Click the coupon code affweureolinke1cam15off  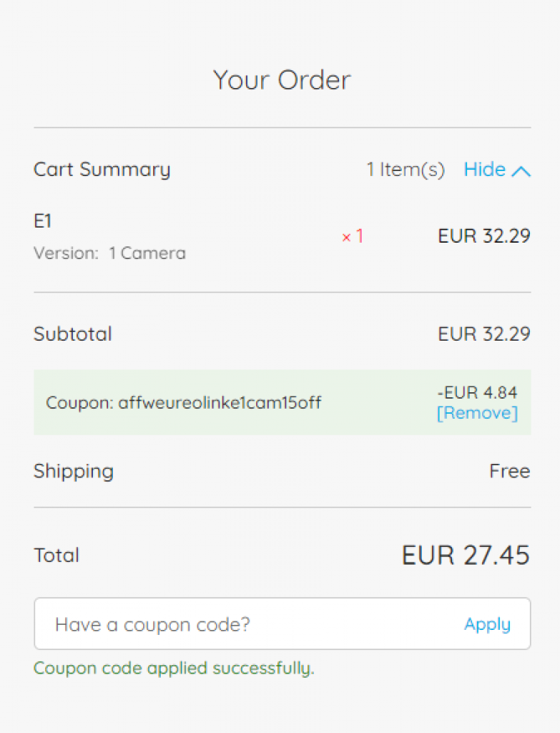coord(220,402)
